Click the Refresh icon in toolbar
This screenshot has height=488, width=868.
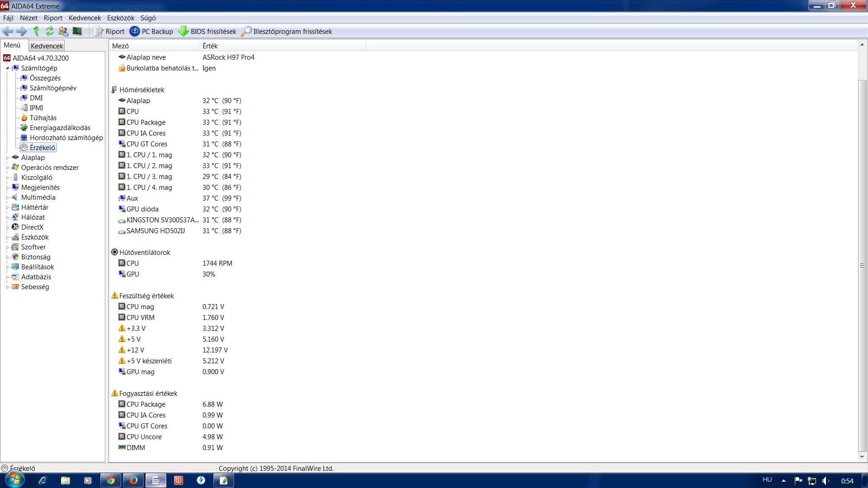[50, 31]
